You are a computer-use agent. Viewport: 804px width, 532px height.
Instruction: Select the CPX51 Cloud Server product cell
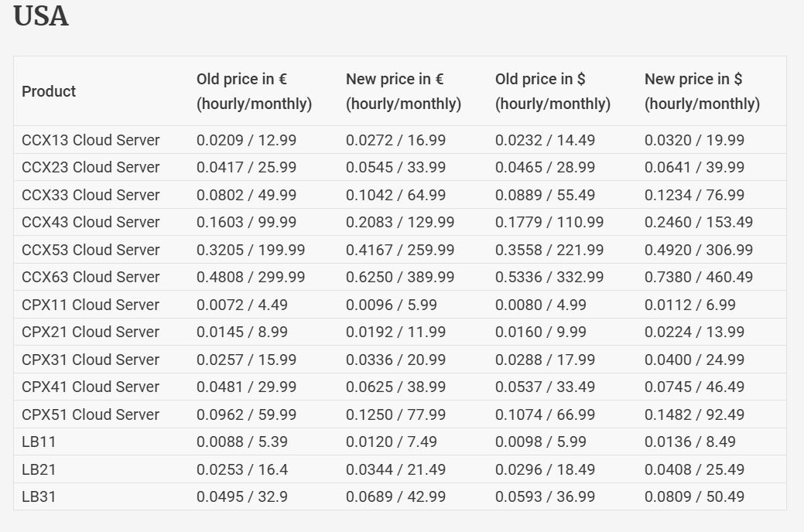coord(91,414)
